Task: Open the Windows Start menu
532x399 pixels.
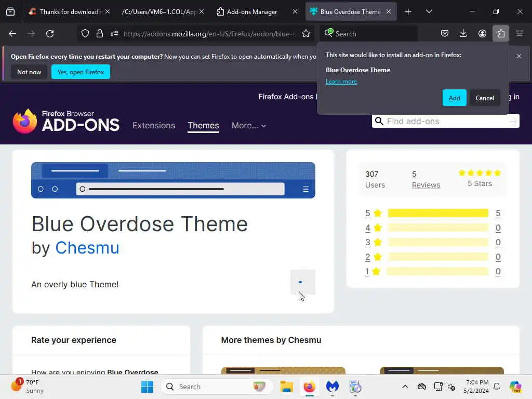Action: click(147, 387)
